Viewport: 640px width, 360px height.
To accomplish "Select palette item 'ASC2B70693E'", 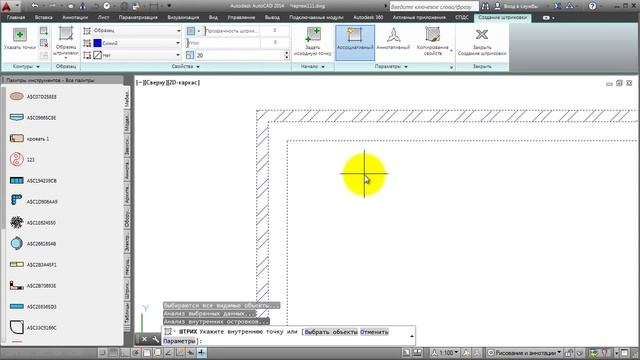I will coord(33,286).
